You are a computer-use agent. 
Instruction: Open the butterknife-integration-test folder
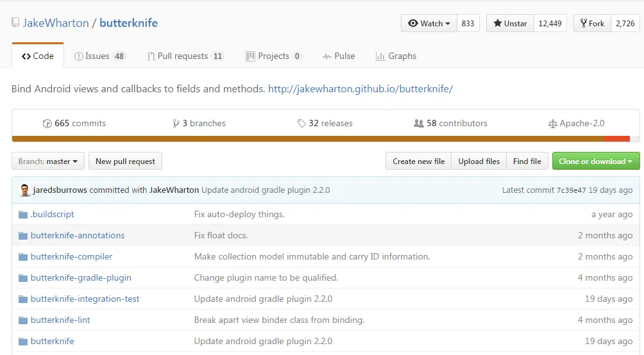(85, 299)
